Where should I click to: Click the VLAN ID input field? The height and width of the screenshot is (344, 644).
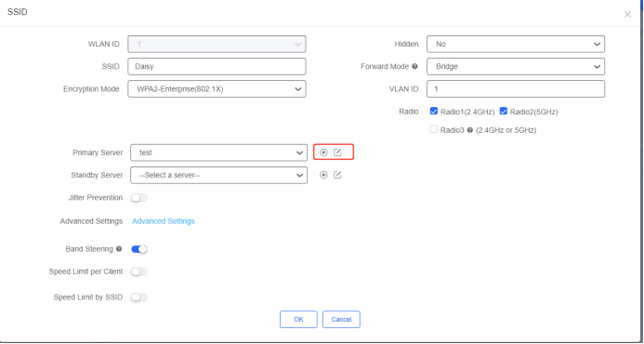[x=516, y=88]
